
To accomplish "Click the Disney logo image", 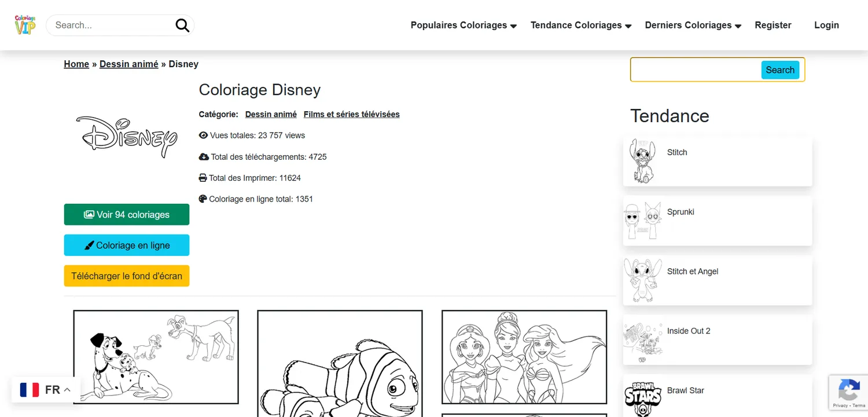I will pos(127,137).
